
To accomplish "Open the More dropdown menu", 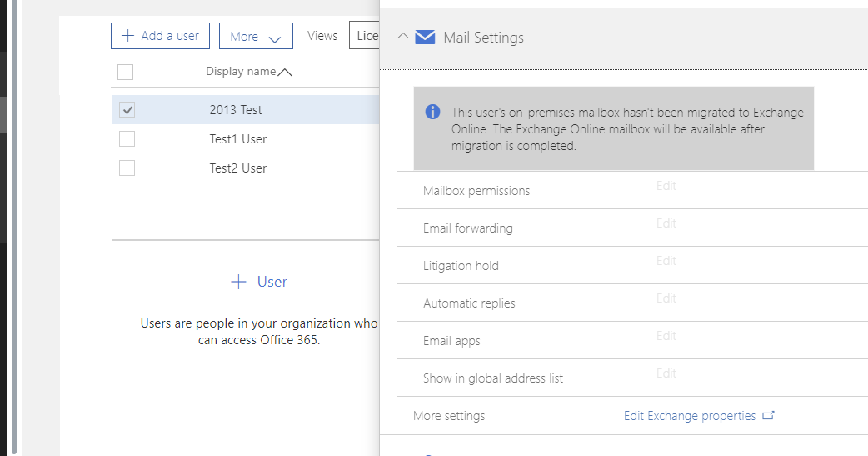I will tap(256, 36).
